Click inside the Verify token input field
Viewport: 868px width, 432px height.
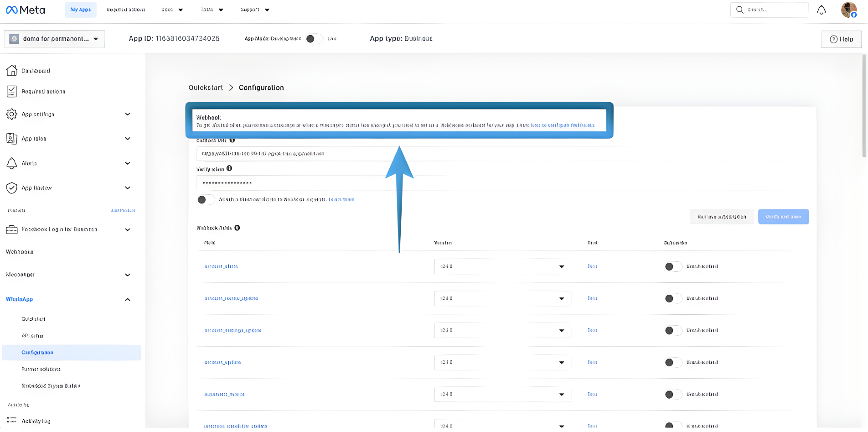click(x=319, y=182)
